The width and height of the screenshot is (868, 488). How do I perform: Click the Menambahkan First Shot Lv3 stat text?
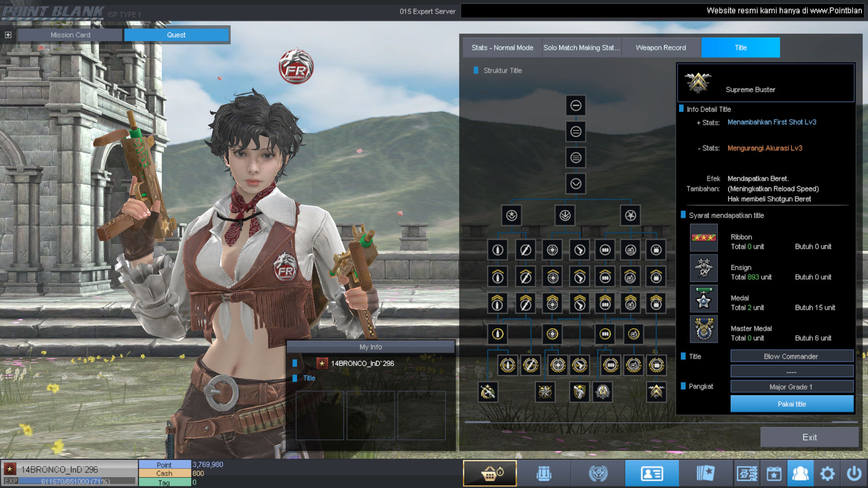772,122
